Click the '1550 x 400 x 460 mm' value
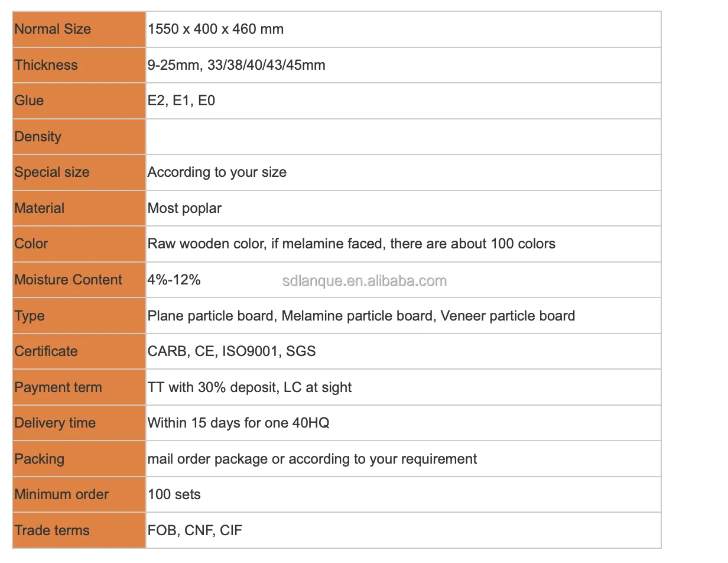 point(216,29)
